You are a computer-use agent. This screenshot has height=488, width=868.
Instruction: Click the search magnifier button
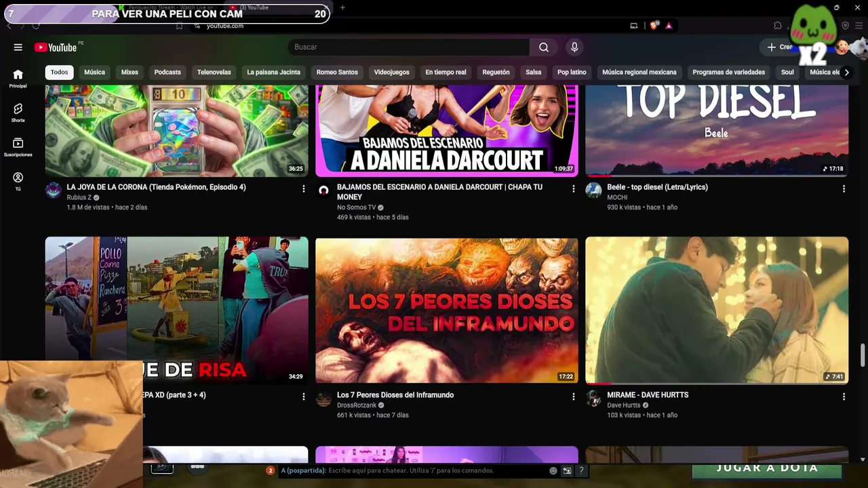(544, 47)
